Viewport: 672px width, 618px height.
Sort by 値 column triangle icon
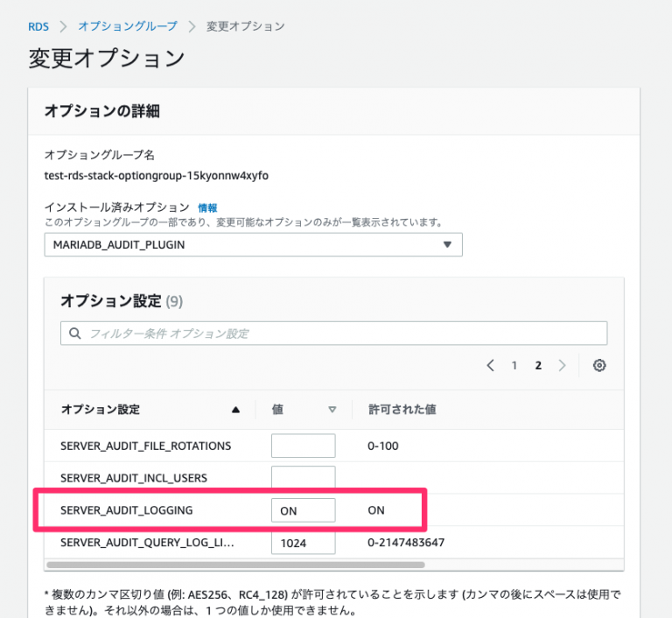(x=332, y=410)
